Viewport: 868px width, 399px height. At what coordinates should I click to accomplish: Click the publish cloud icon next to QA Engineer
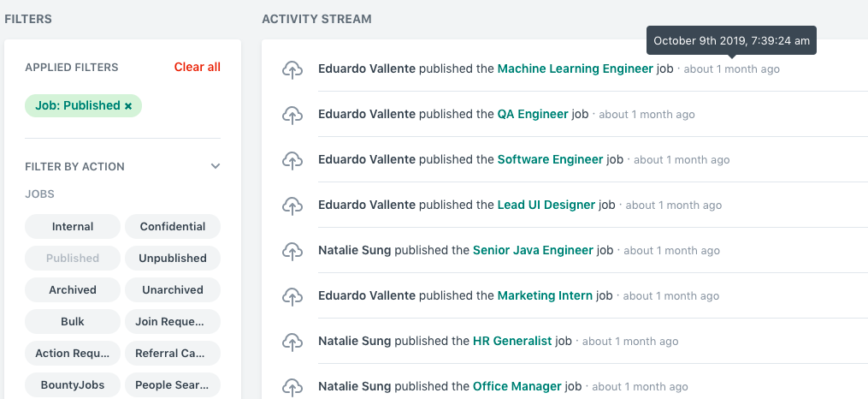(292, 116)
